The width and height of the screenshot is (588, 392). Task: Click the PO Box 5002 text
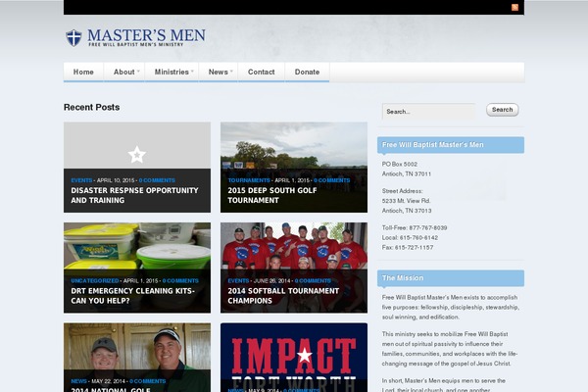pos(400,165)
